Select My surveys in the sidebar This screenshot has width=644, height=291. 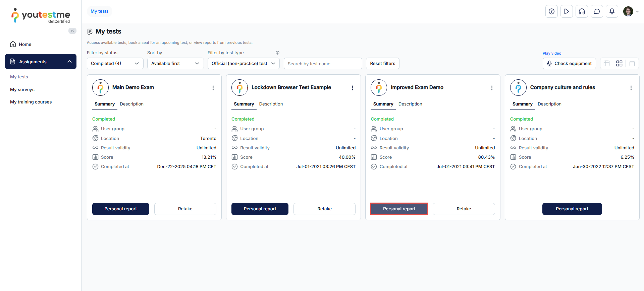[x=22, y=89]
